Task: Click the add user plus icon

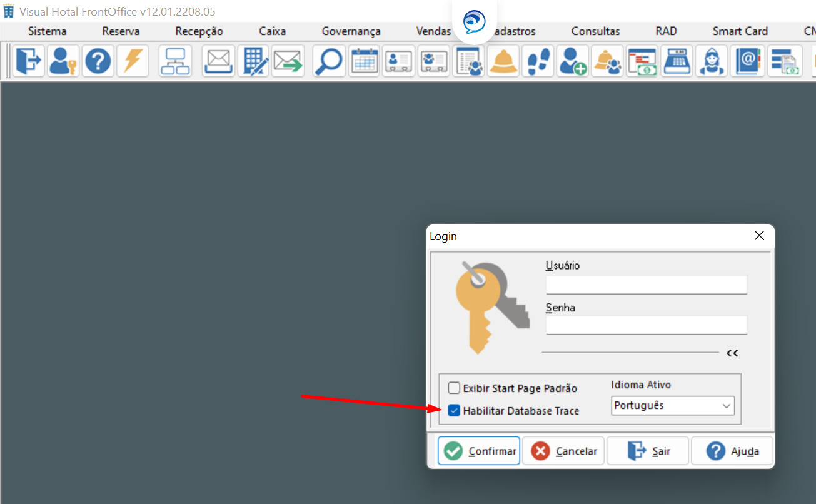Action: coord(573,61)
